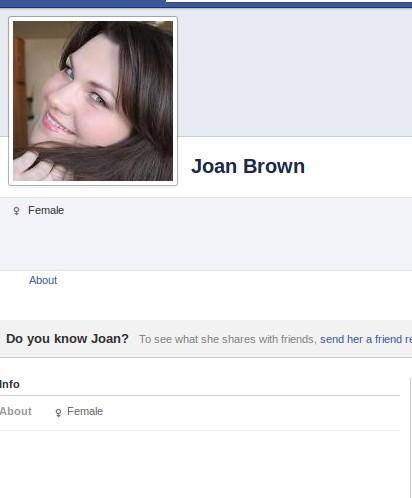Click the gray About label in Info
This screenshot has width=412, height=498.
click(x=16, y=411)
